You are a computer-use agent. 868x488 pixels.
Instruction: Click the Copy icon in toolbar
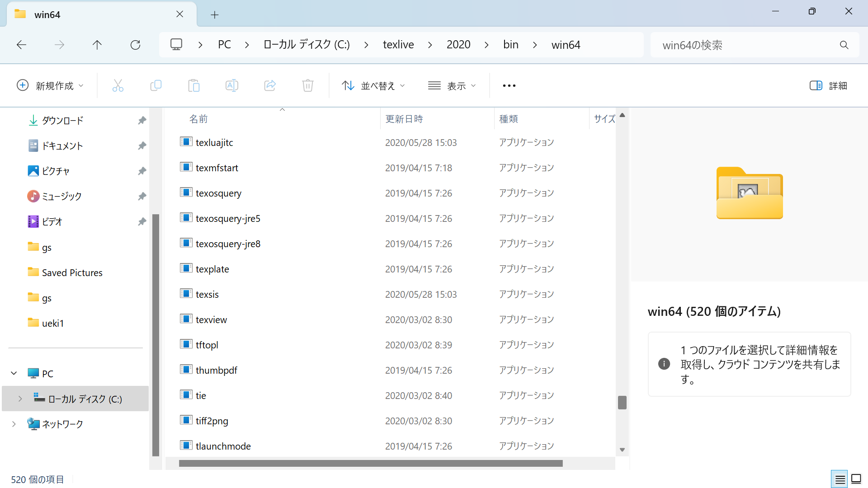click(x=156, y=85)
